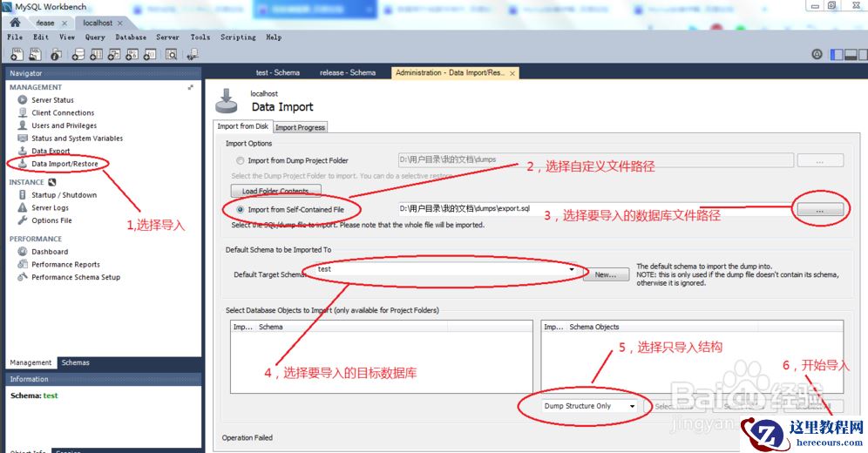The height and width of the screenshot is (453, 868).
Task: Open the Query menu
Action: pos(95,37)
